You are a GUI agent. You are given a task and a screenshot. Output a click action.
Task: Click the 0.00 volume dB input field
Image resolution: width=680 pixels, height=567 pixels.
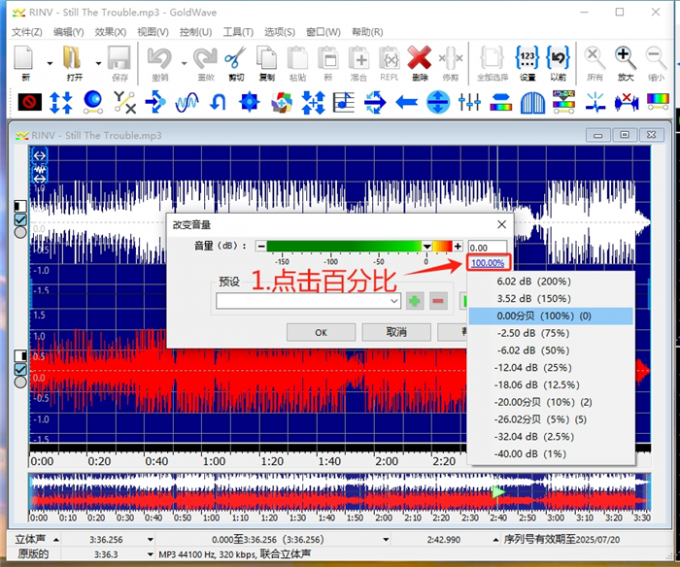point(487,247)
